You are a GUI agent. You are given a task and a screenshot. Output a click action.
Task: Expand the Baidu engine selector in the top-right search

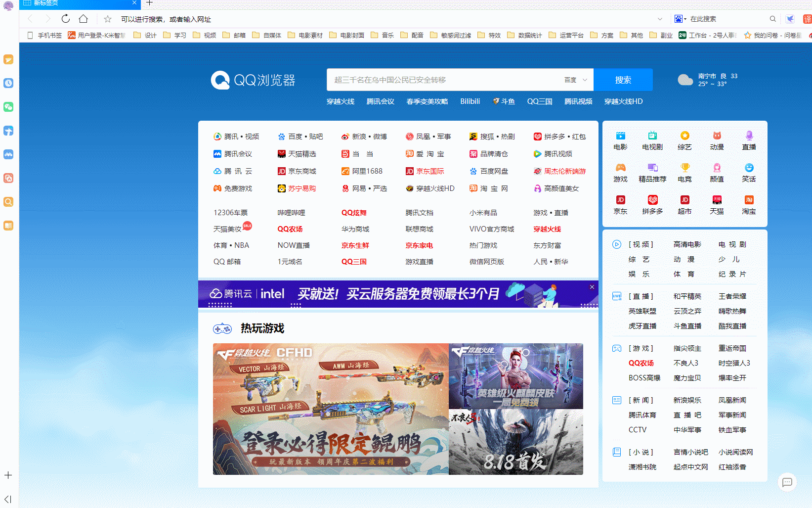[x=680, y=18]
